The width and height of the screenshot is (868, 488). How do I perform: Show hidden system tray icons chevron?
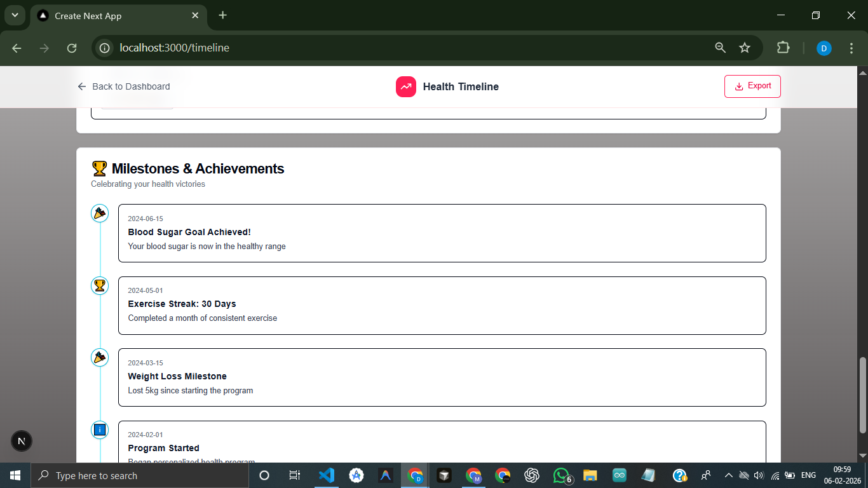[728, 475]
